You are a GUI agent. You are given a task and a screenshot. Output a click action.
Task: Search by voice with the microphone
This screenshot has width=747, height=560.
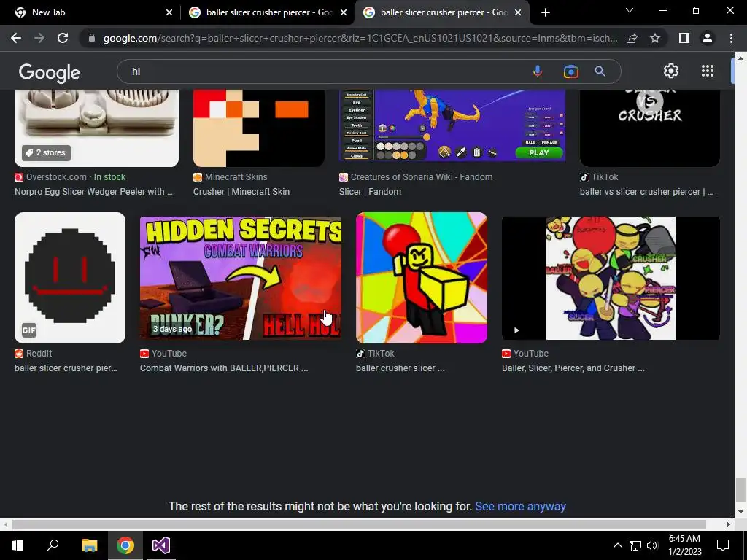click(x=538, y=71)
